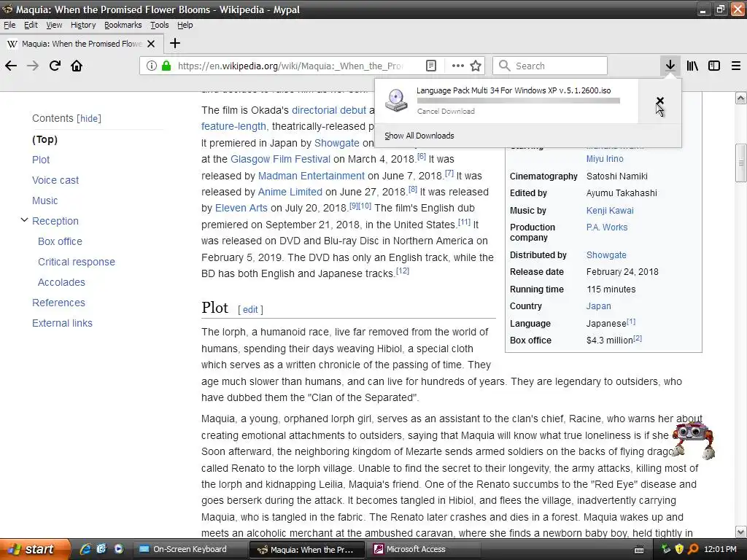
Task: Open the browser home page
Action: click(x=77, y=66)
